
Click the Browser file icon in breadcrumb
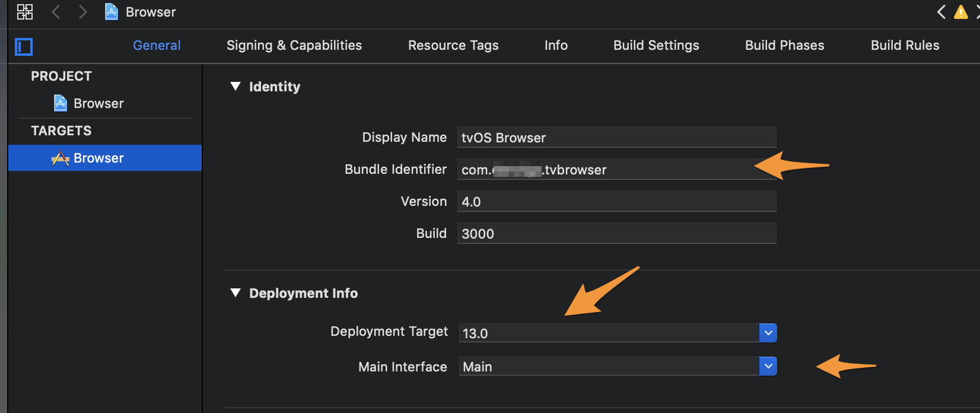point(111,12)
